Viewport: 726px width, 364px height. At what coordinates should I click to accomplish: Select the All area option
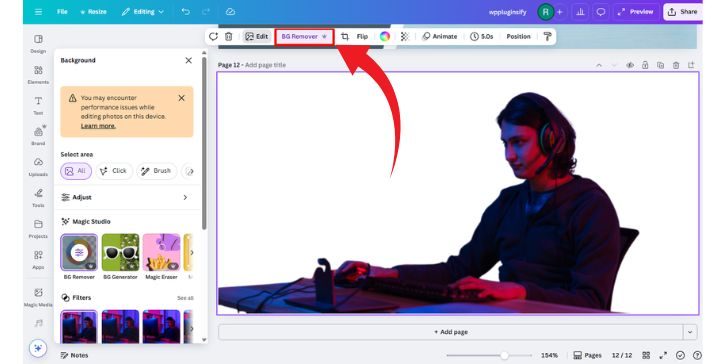76,171
